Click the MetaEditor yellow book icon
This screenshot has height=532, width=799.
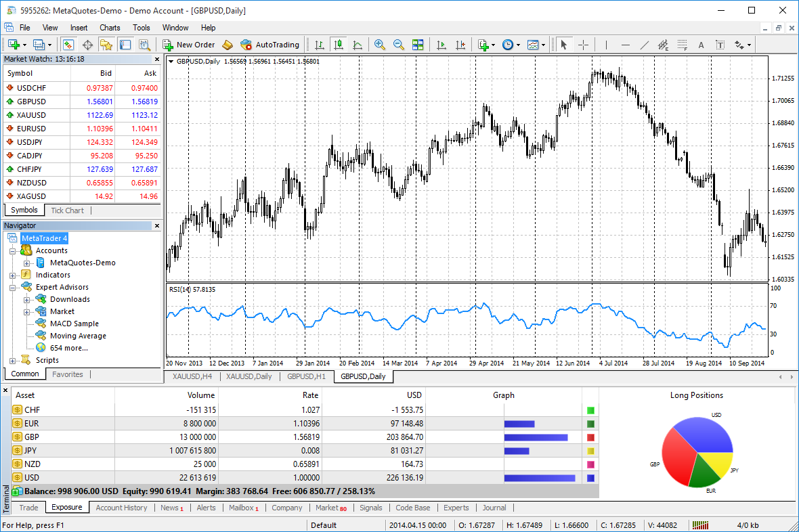[228, 45]
